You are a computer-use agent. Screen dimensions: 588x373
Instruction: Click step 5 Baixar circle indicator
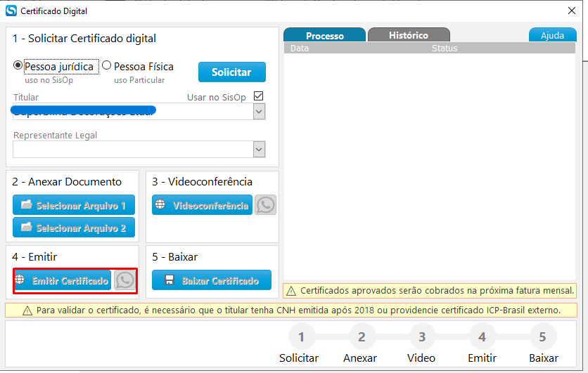click(542, 337)
